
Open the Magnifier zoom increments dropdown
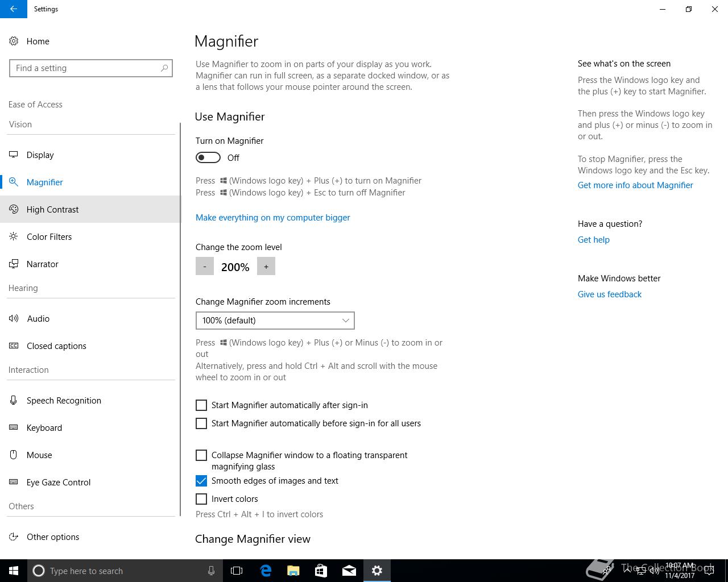click(x=275, y=321)
